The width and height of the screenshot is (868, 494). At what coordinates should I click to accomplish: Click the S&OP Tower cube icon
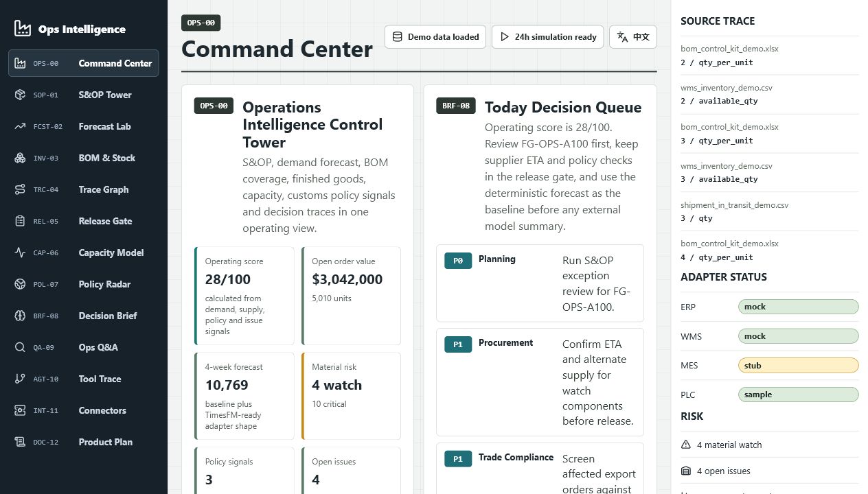click(x=20, y=95)
